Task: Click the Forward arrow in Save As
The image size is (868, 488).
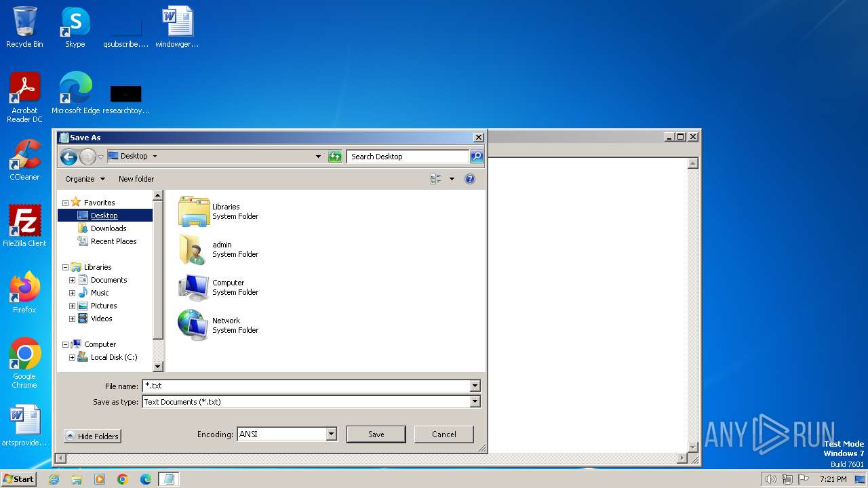Action: click(x=87, y=157)
